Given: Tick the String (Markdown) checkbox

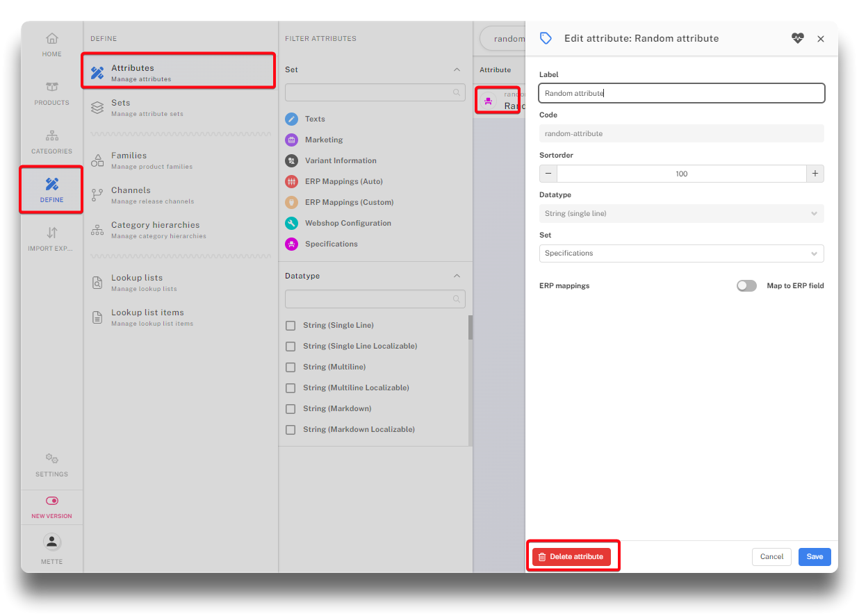Looking at the screenshot, I should click(291, 408).
